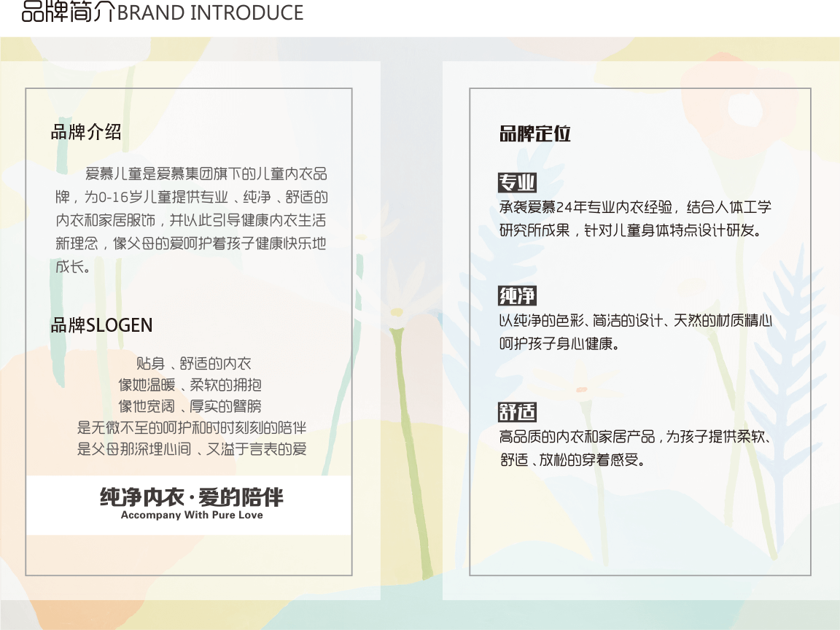Click the 品牌定位 section heading
This screenshot has width=840, height=630.
click(x=534, y=133)
